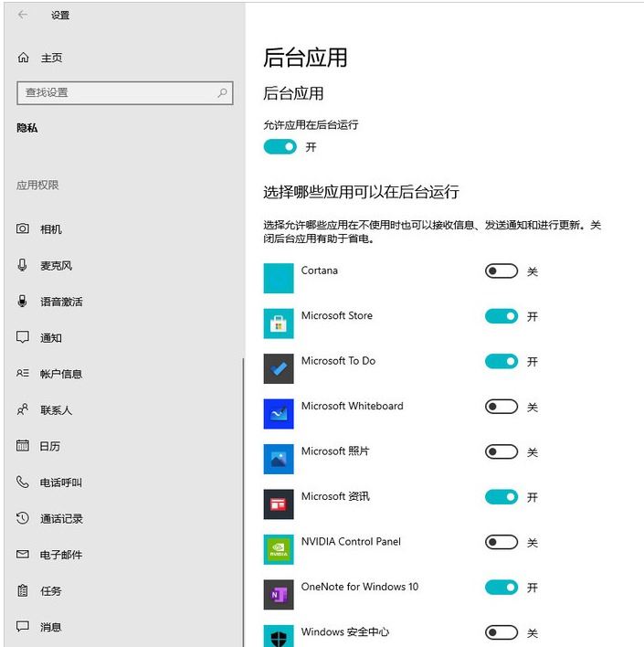Click the OneNote for Windows 10 icon
This screenshot has height=647, width=644.
coord(279,595)
